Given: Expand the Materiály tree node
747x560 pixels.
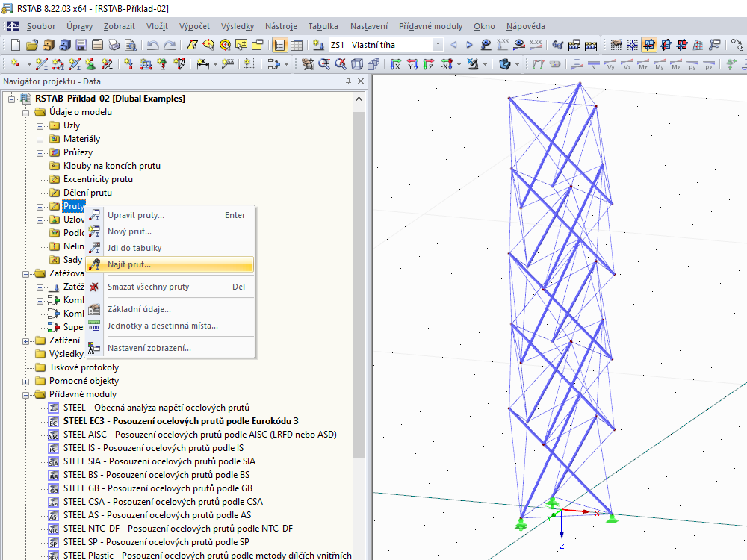Looking at the screenshot, I should [40, 140].
